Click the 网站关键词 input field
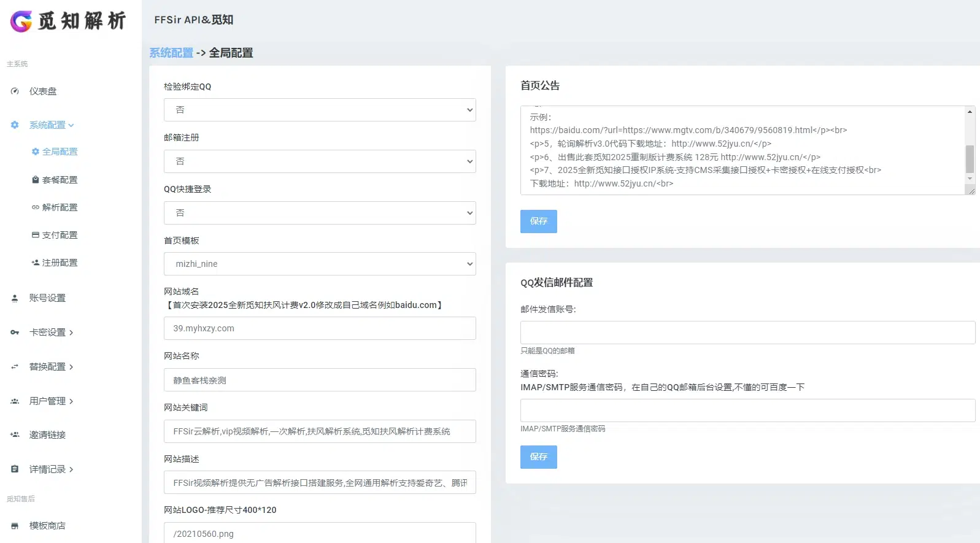 pyautogui.click(x=320, y=431)
